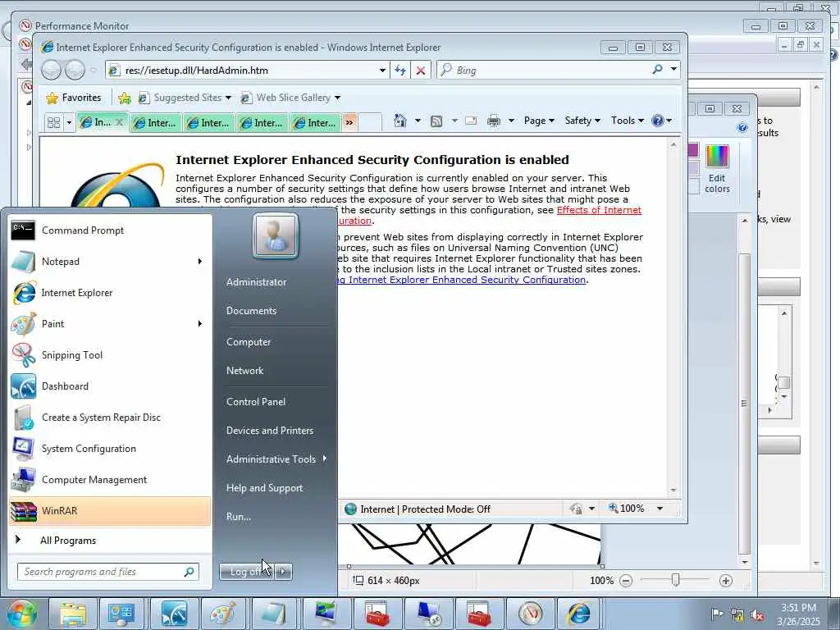The height and width of the screenshot is (630, 840).
Task: Open Suggested Sites dropdown
Action: [x=185, y=98]
